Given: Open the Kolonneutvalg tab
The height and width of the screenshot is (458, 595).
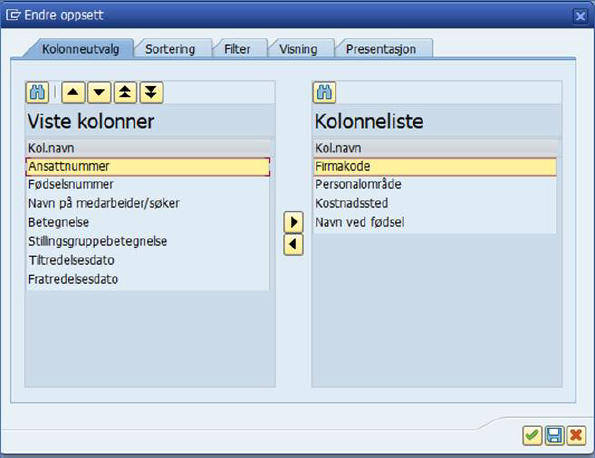Looking at the screenshot, I should (80, 49).
